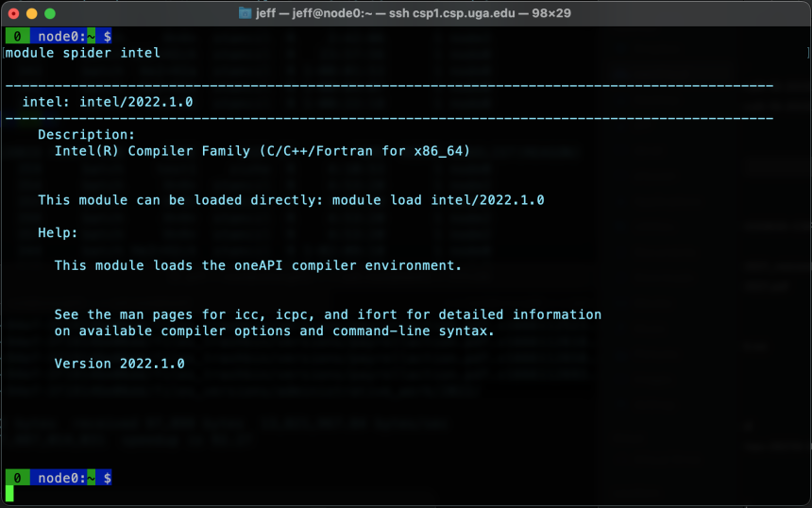This screenshot has width=812, height=508.
Task: Click the 'See the man pages' line
Action: pyautogui.click(x=328, y=314)
